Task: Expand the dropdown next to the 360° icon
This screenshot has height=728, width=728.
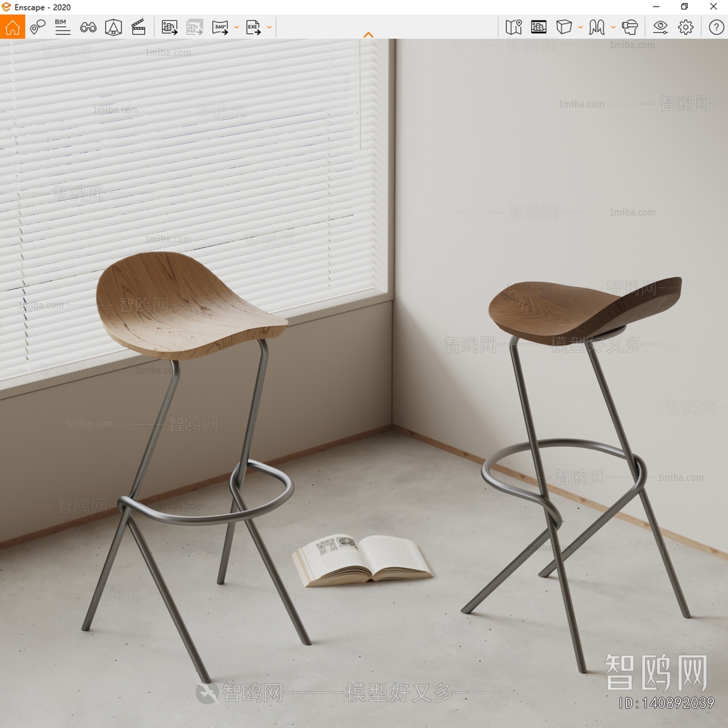Action: click(236, 28)
